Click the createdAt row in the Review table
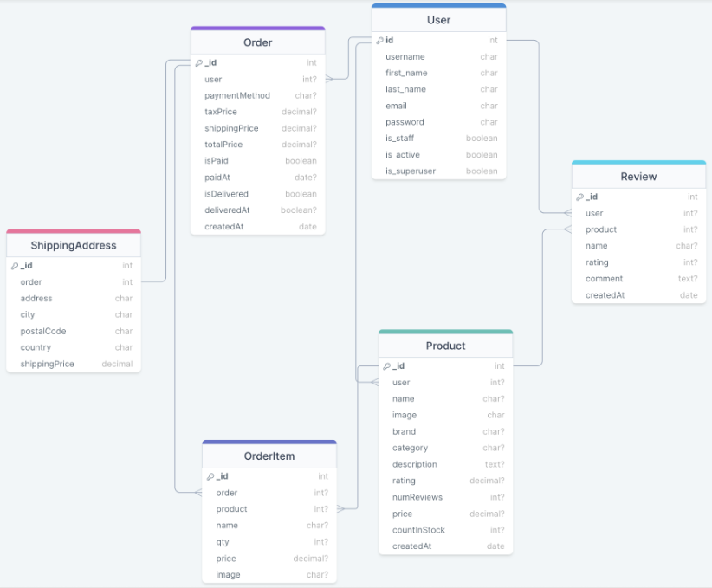 point(638,295)
